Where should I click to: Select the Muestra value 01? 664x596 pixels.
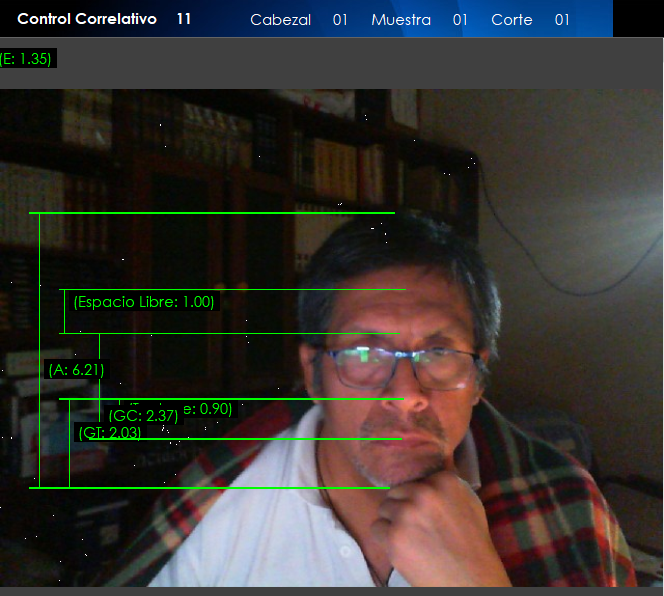click(x=460, y=20)
